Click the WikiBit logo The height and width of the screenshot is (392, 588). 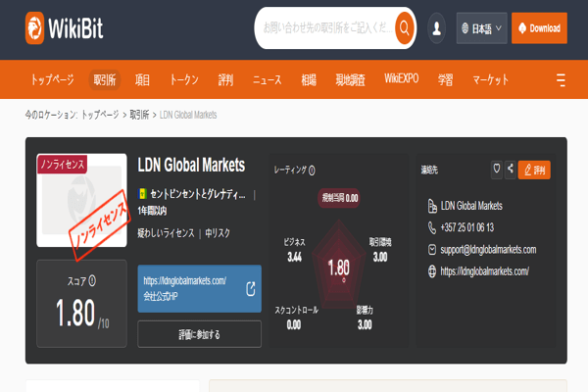[64, 28]
